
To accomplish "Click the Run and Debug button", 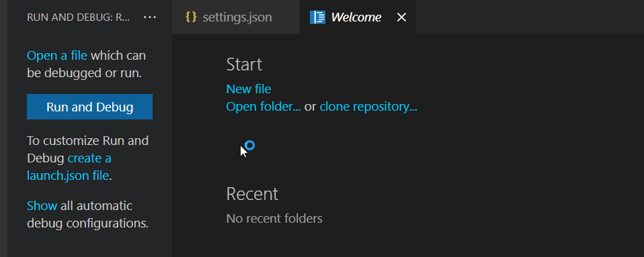I will click(89, 107).
